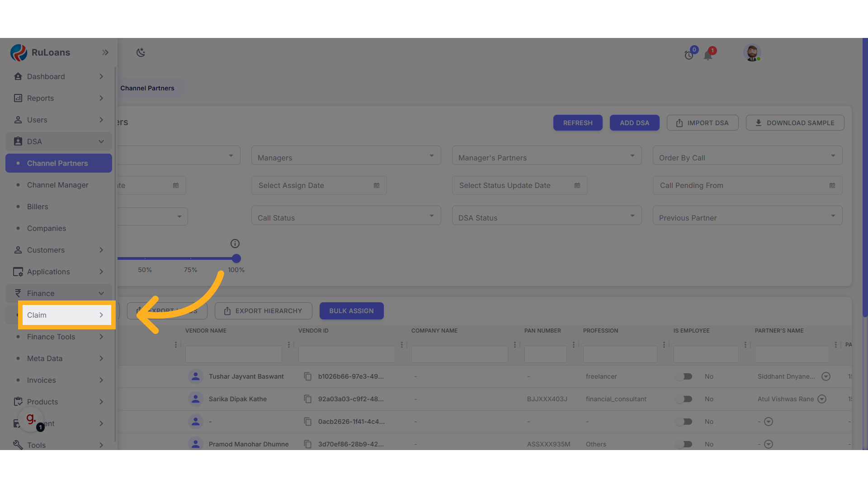Expand the Order By Call dropdown
Viewport: 868px width, 488px height.
[x=747, y=155]
